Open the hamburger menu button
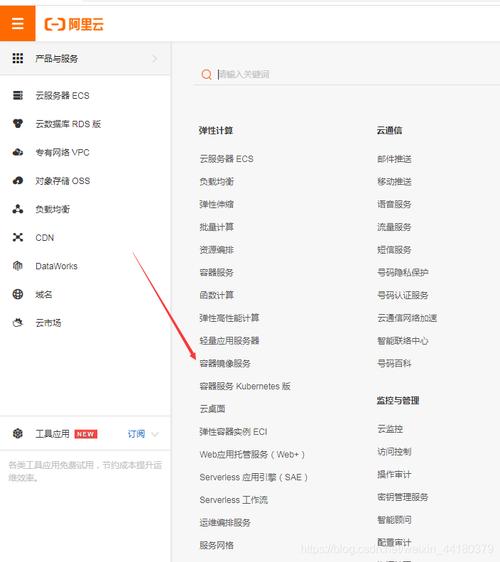This screenshot has width=500, height=562. coord(18,23)
